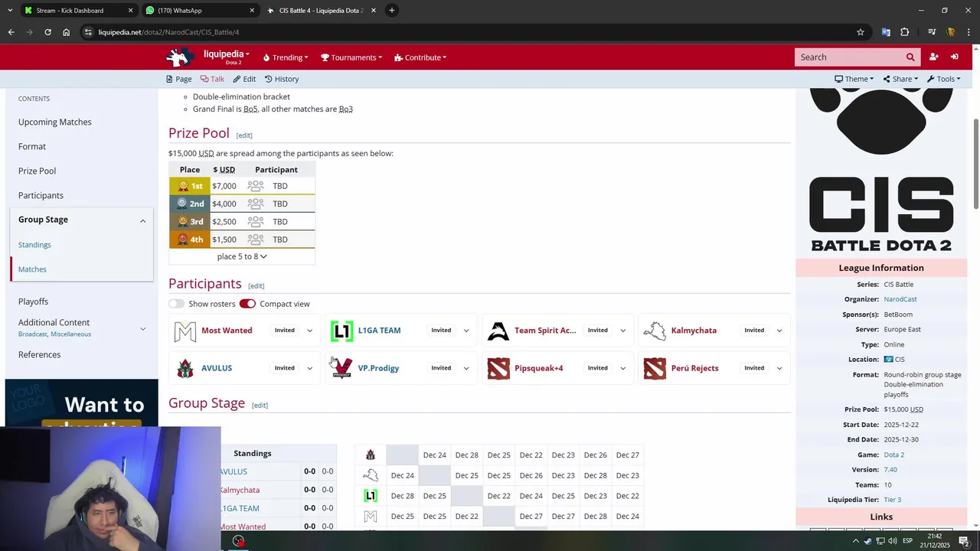
Task: Switch to the Page tab
Action: coord(179,79)
